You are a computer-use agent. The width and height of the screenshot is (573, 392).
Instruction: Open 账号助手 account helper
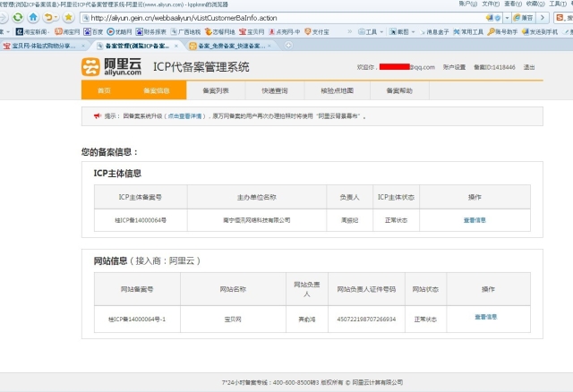502,32
